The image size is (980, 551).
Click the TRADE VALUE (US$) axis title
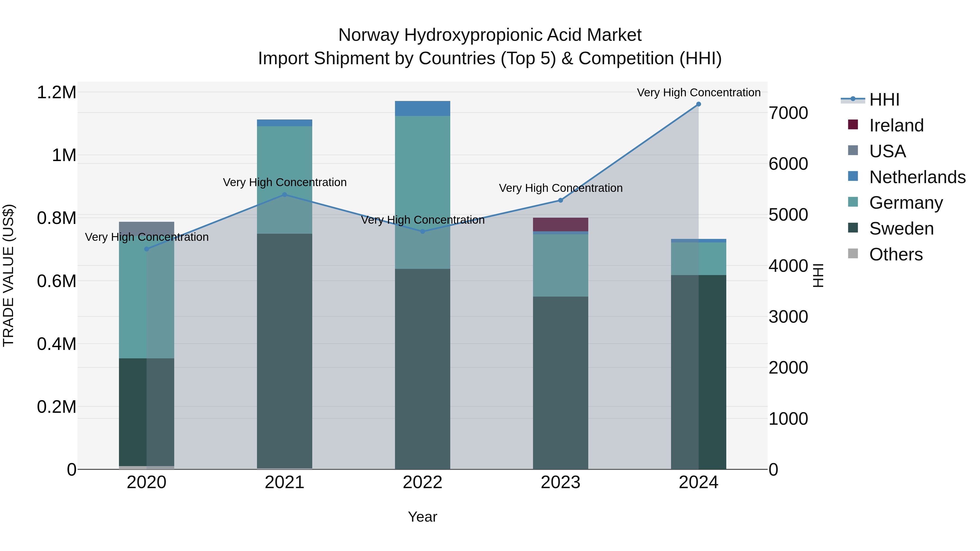(x=8, y=275)
